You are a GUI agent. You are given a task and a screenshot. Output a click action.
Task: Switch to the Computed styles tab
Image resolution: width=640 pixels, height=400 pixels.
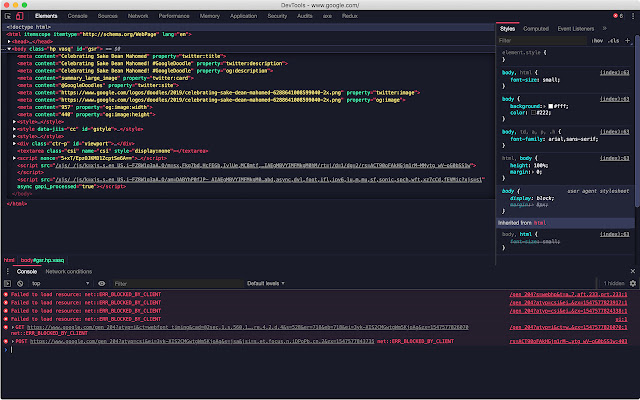coord(536,29)
